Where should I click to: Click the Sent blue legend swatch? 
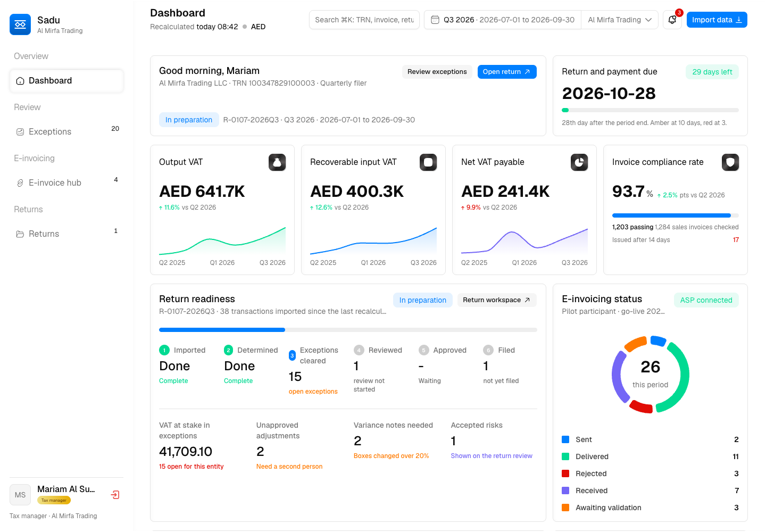tap(566, 439)
